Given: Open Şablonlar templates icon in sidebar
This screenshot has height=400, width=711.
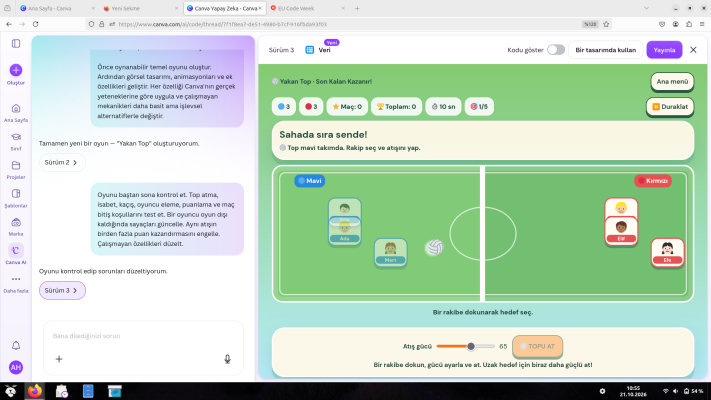Looking at the screenshot, I should tap(16, 198).
